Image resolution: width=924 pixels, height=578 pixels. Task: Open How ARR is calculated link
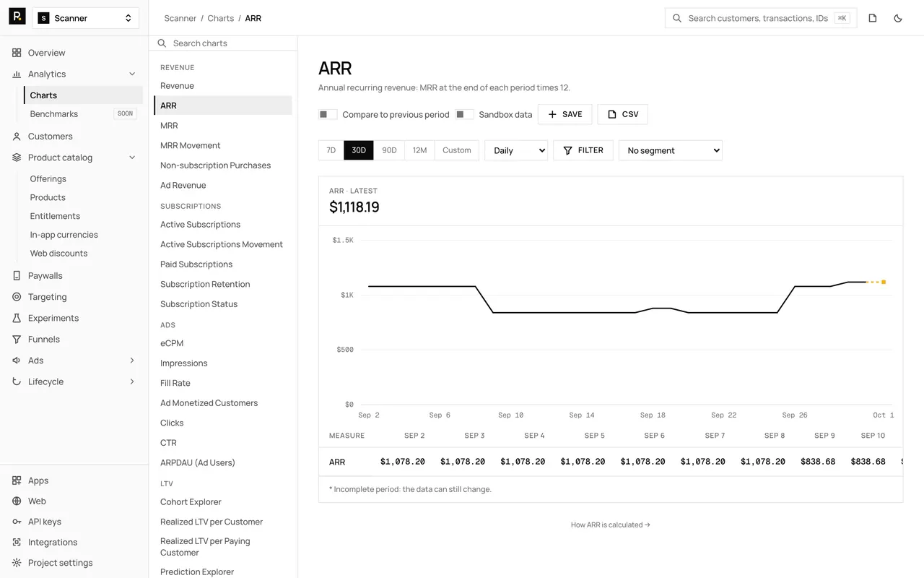tap(611, 525)
